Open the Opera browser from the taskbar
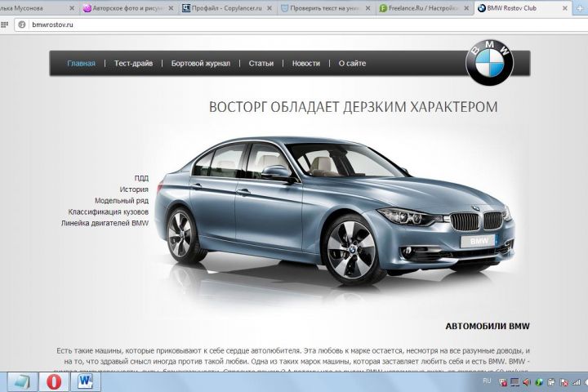 [54, 381]
